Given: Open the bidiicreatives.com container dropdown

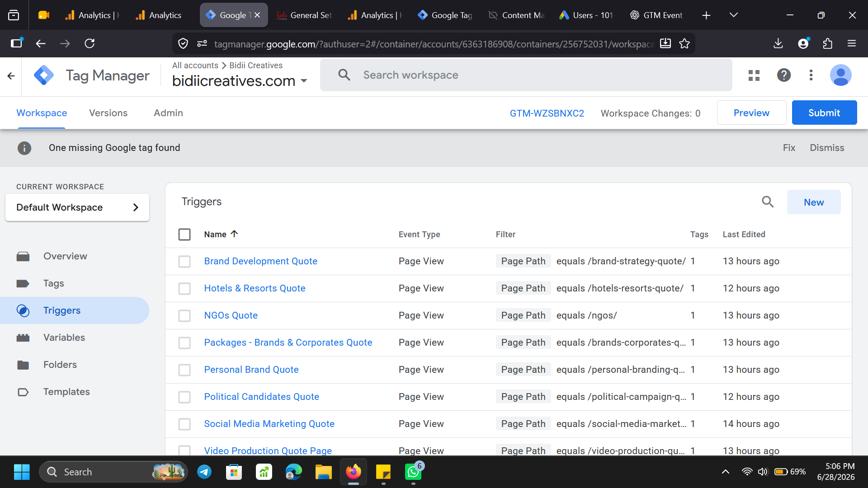Looking at the screenshot, I should click(x=240, y=81).
